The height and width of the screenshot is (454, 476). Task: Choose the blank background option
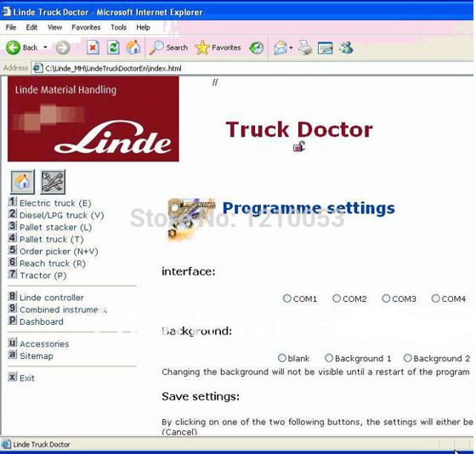point(282,358)
